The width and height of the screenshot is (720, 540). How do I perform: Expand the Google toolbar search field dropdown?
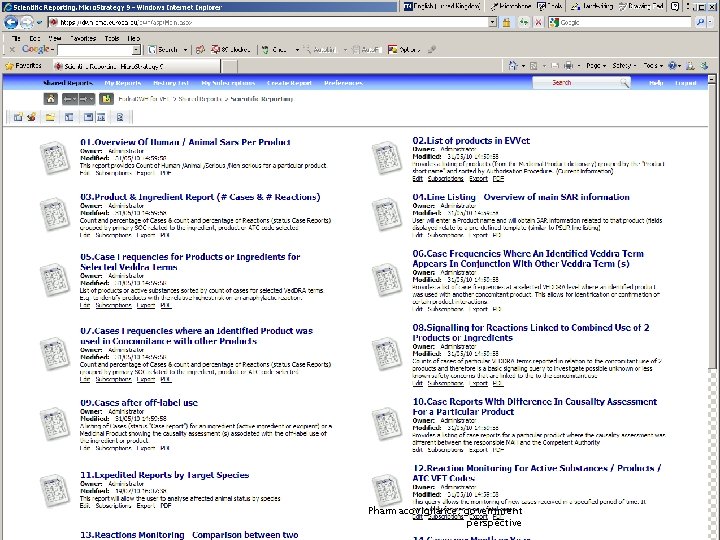point(136,50)
